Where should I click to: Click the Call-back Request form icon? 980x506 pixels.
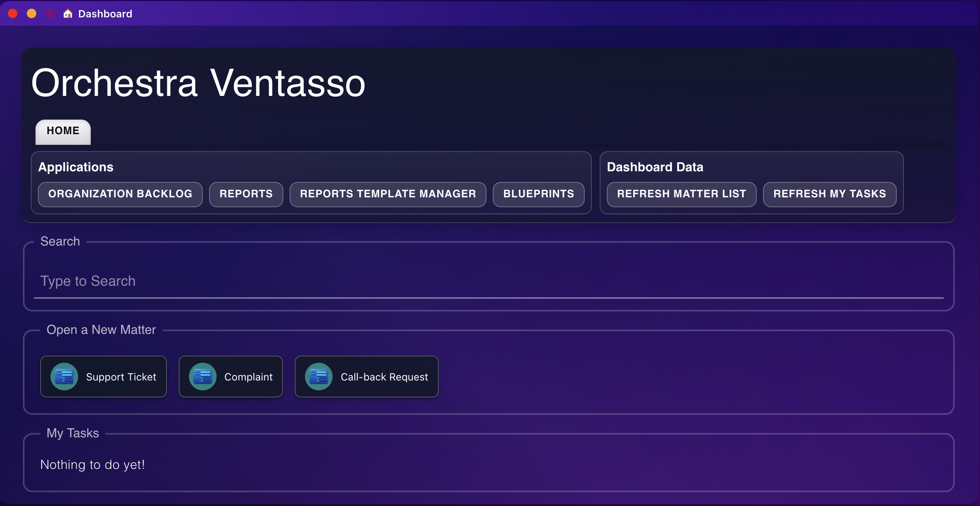[x=319, y=377]
